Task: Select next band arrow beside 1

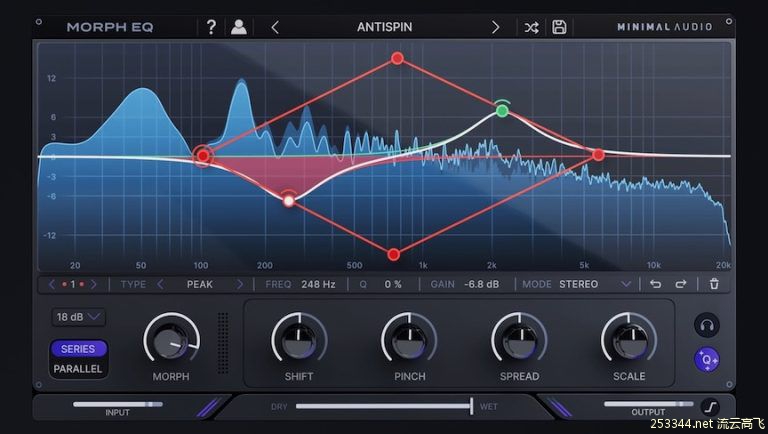Action: coord(94,284)
